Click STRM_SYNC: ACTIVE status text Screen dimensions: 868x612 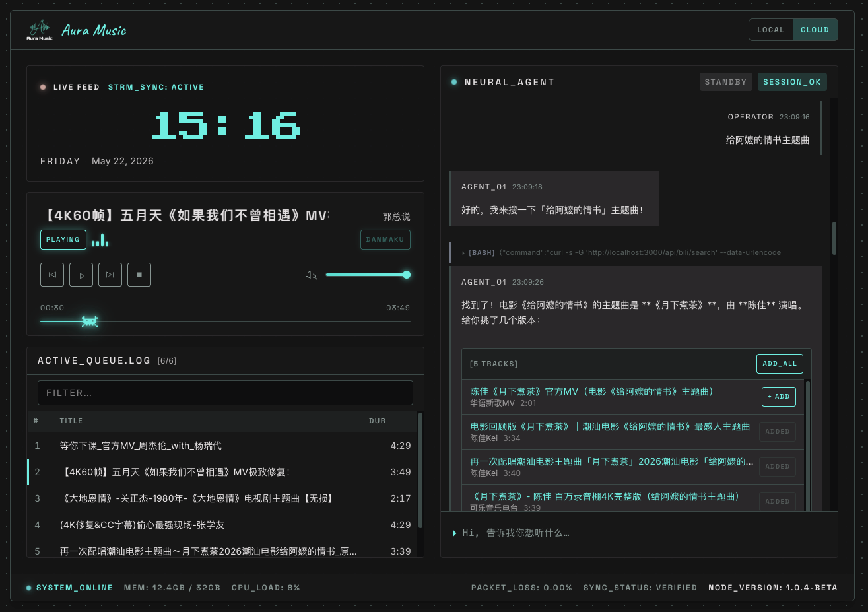[x=156, y=87]
